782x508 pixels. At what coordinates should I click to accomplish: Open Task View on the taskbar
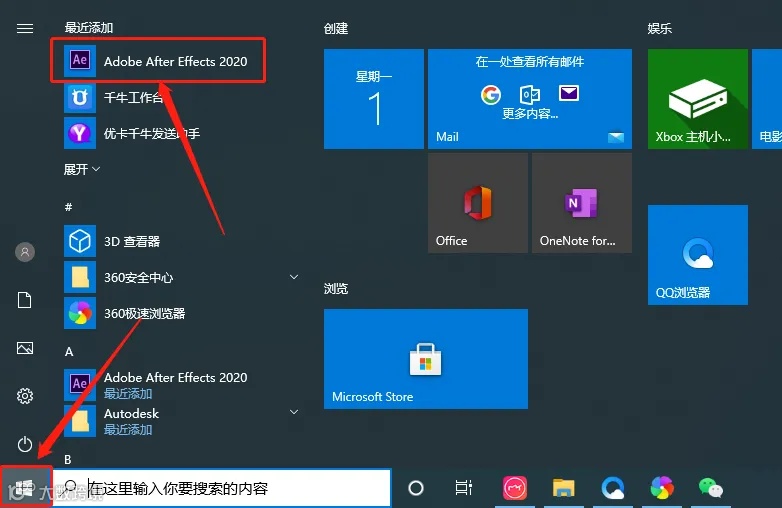(x=464, y=488)
